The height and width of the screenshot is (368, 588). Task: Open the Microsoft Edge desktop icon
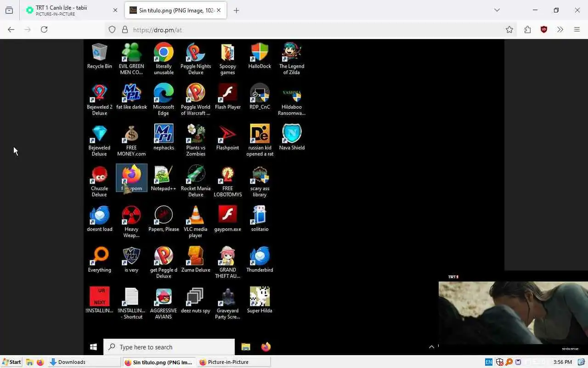[x=164, y=100]
